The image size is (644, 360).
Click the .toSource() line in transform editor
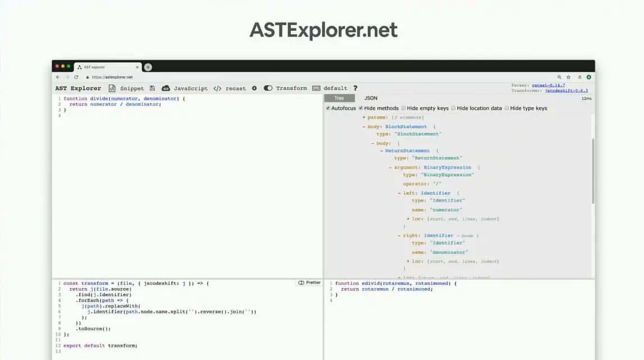93,329
